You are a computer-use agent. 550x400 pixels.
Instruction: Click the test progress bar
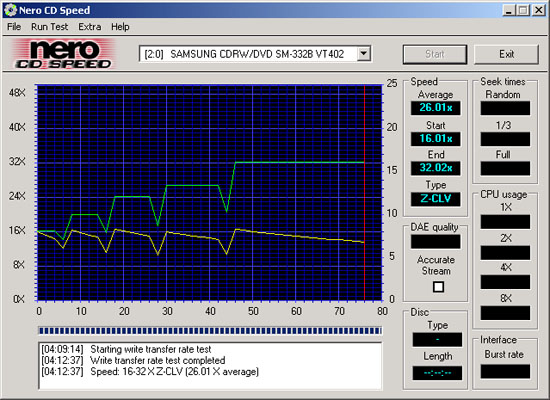[x=210, y=331]
